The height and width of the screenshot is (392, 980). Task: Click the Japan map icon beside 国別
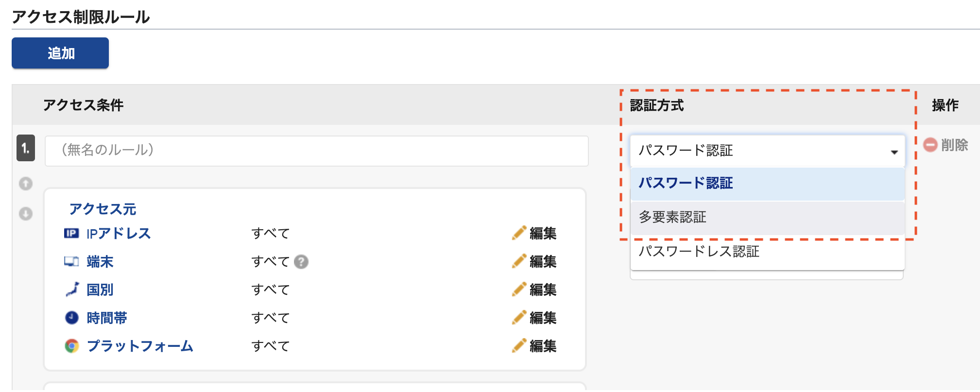tap(72, 290)
